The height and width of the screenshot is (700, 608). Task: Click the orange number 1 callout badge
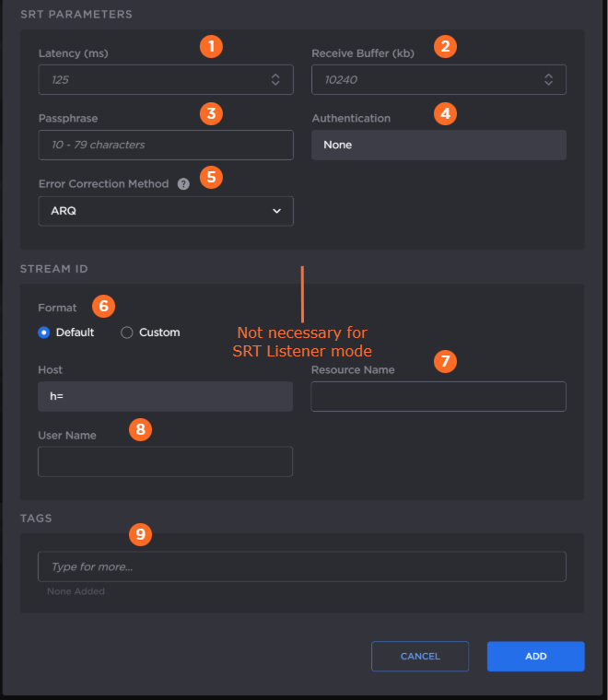point(212,46)
